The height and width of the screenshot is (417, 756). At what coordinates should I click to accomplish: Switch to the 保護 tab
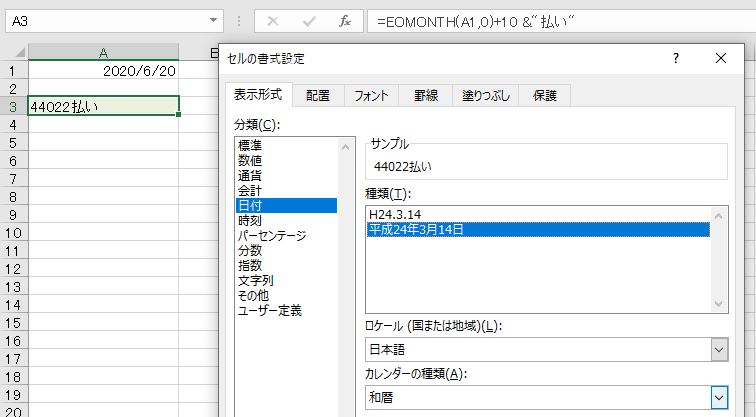(545, 95)
